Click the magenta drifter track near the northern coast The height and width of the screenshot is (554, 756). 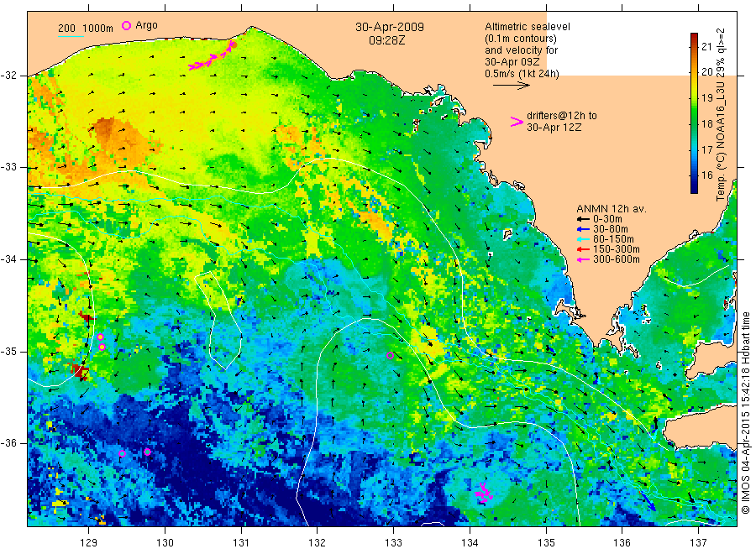[213, 56]
